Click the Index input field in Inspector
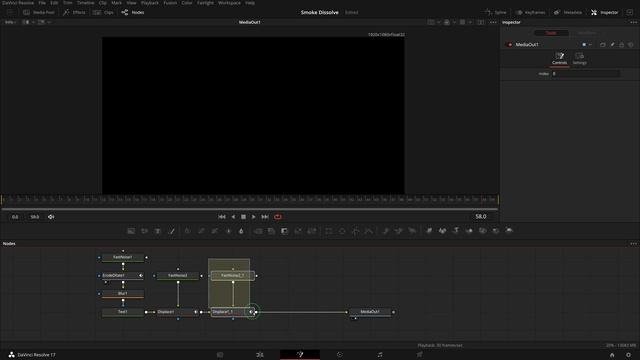This screenshot has width=640, height=360. click(586, 73)
